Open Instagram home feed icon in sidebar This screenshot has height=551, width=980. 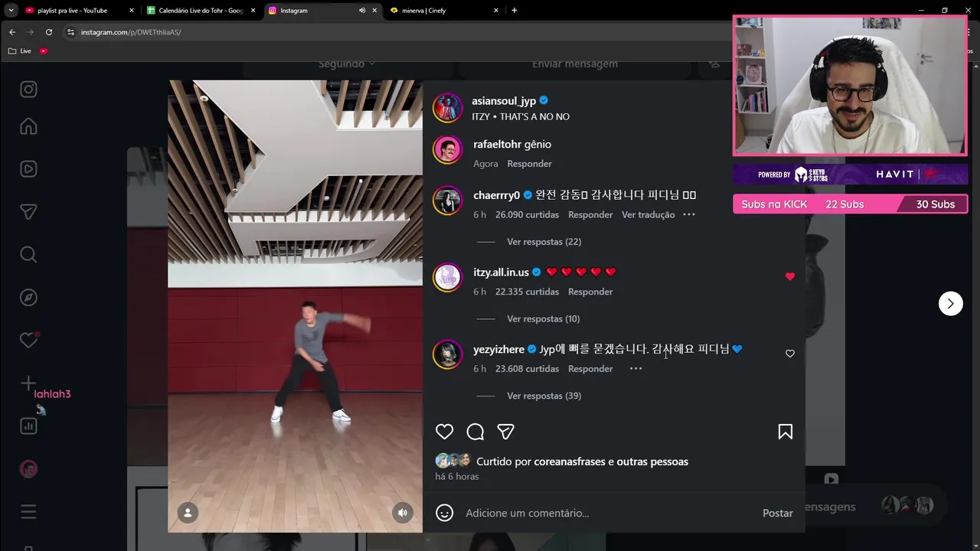[x=28, y=126]
